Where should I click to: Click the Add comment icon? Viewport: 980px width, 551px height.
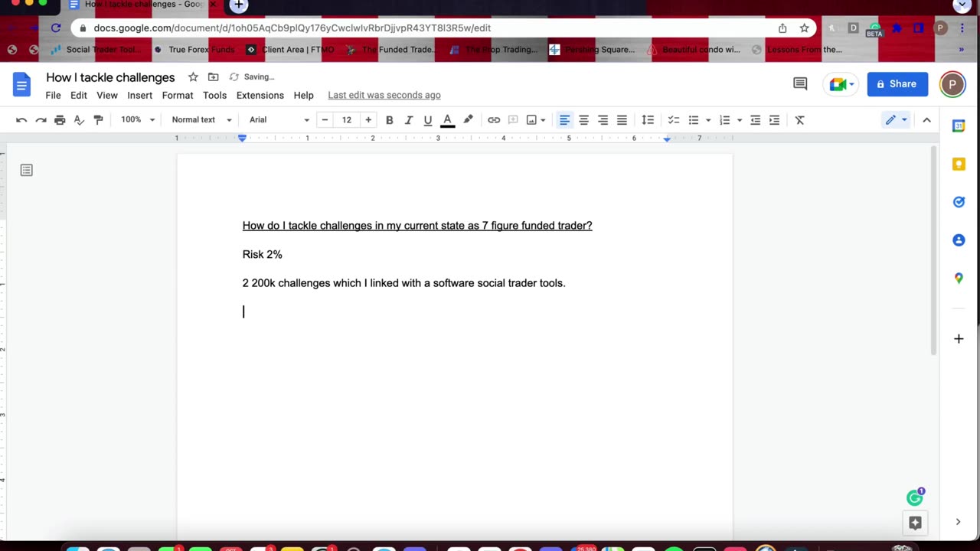[x=513, y=120]
